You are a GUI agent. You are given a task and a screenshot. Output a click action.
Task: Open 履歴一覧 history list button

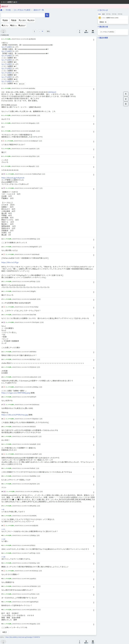tap(103, 22)
